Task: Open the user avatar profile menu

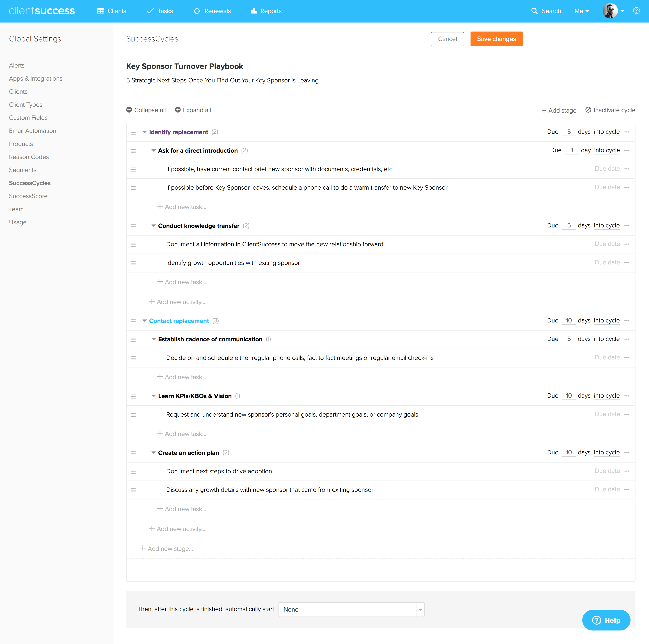Action: point(613,11)
